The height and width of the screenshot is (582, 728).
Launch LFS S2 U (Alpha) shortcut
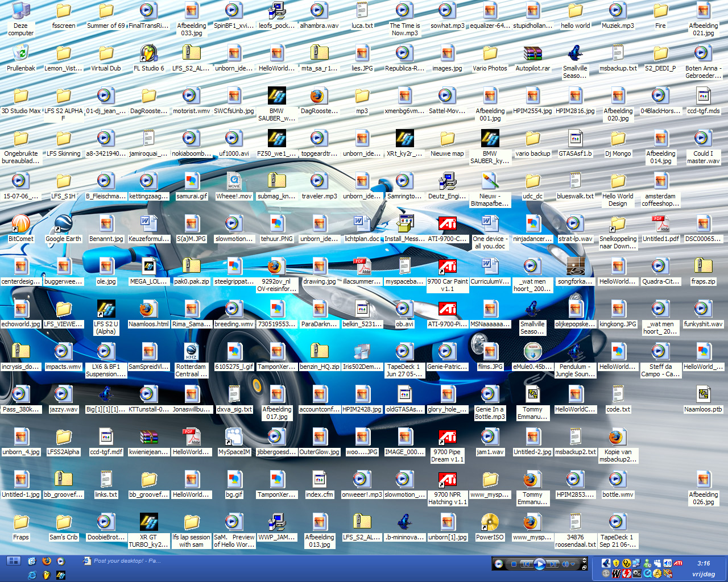pos(106,318)
